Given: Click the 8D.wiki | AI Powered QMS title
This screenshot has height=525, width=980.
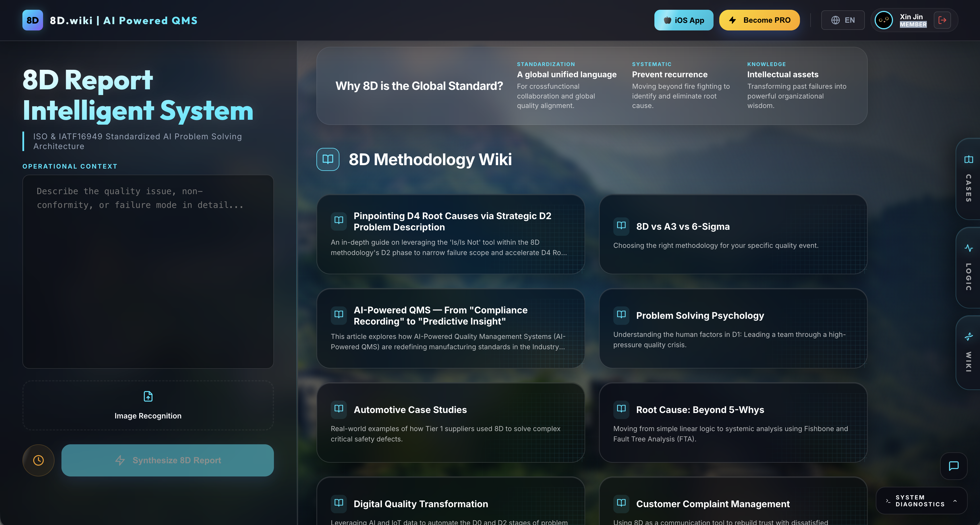Looking at the screenshot, I should [x=124, y=21].
